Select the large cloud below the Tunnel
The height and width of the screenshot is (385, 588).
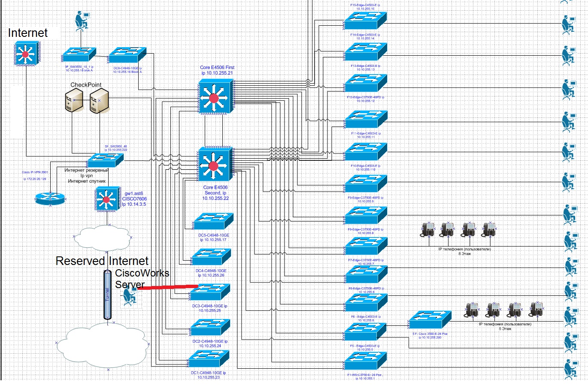103,346
